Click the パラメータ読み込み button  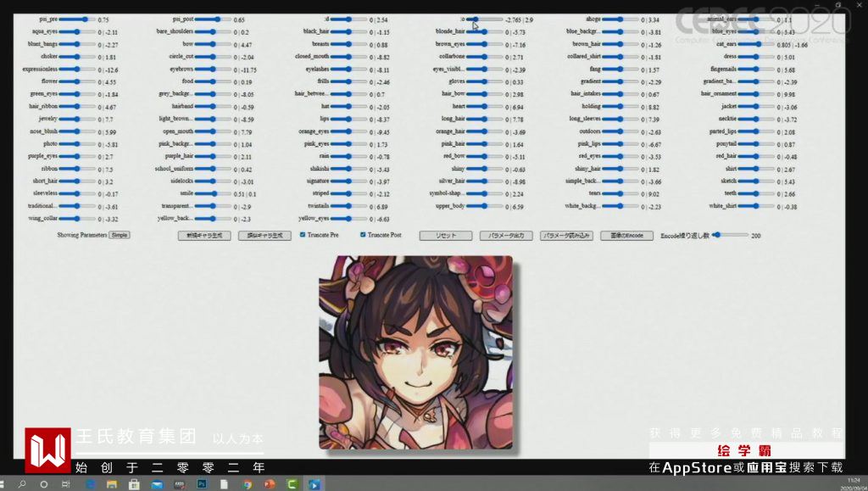566,236
